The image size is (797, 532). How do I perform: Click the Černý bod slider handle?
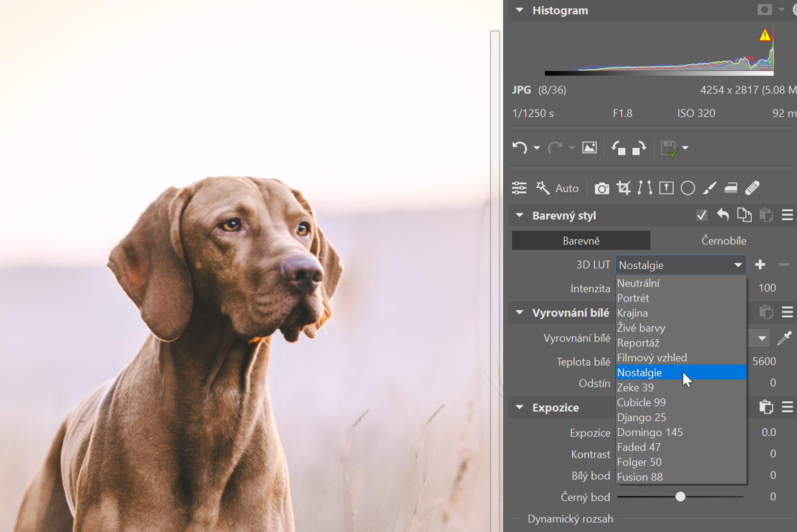click(680, 497)
